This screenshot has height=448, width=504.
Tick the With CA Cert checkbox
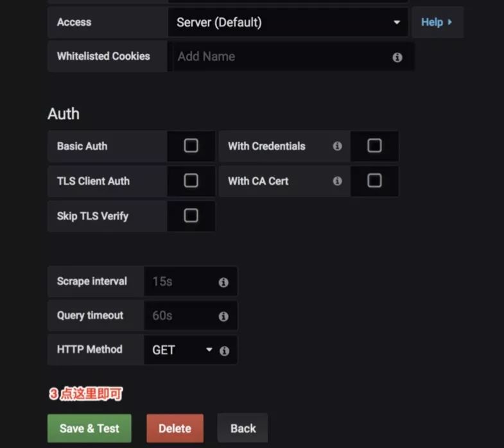click(x=374, y=180)
